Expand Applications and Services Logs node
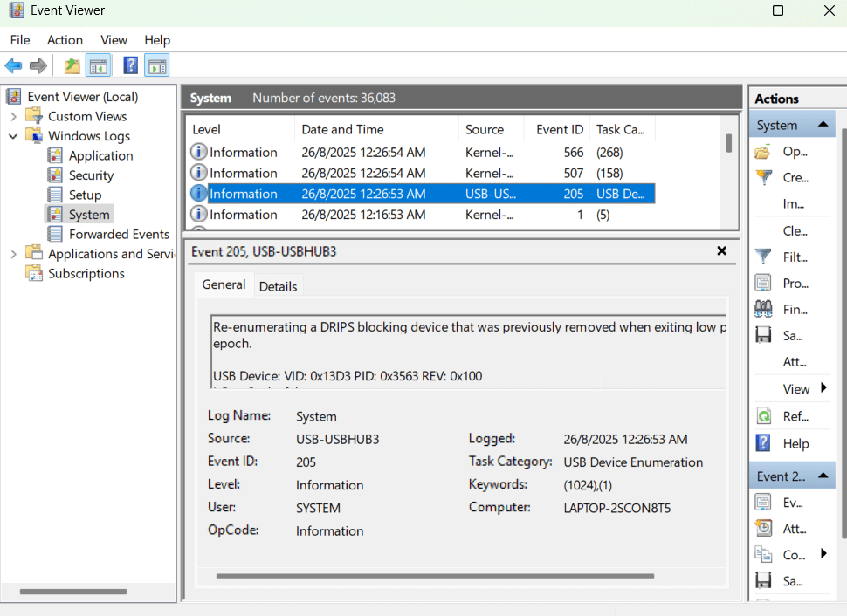 click(13, 254)
